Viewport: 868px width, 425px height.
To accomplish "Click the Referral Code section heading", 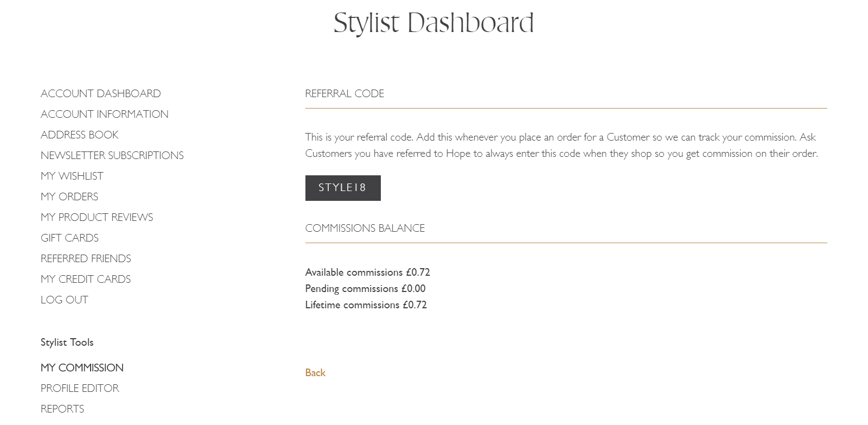I will coord(344,93).
